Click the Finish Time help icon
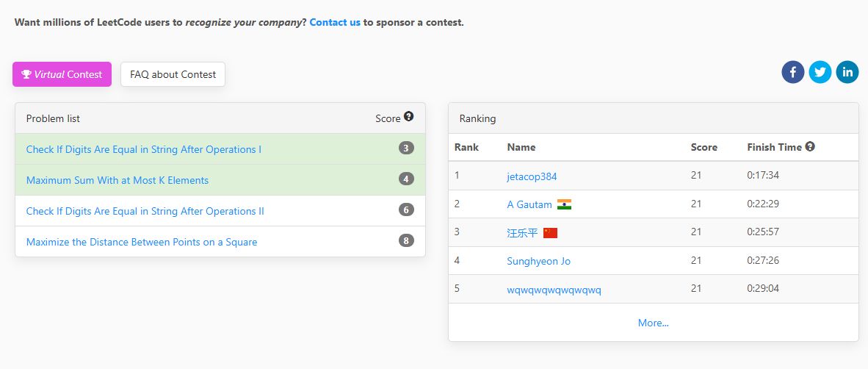This screenshot has width=868, height=369. [810, 146]
